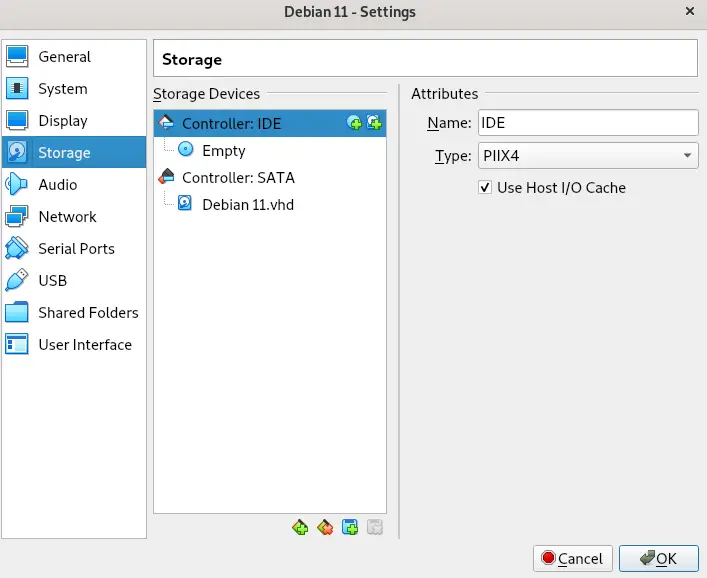707x578 pixels.
Task: Open Shared Folders settings
Action: tap(74, 312)
